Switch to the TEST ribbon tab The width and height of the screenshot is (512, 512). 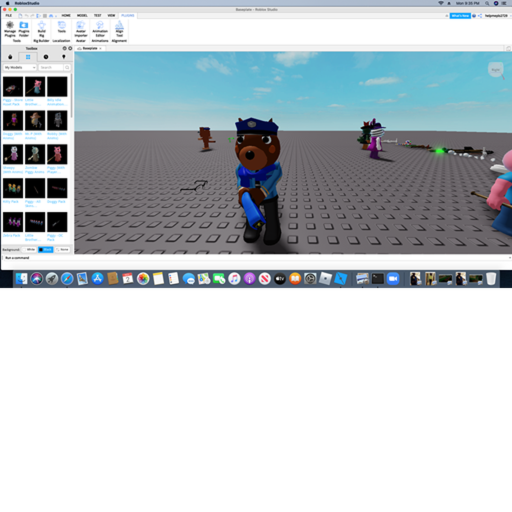coord(97,16)
